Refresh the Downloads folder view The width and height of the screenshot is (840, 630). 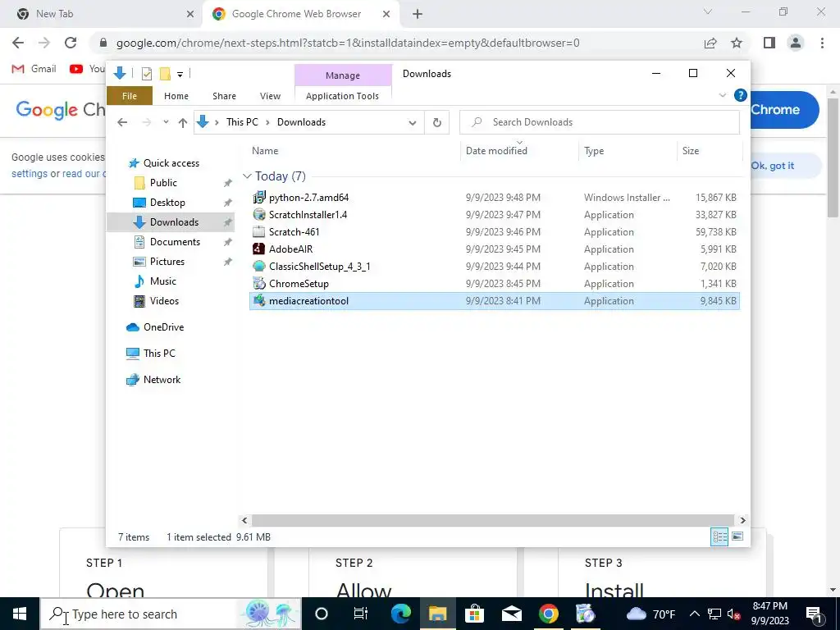coord(436,122)
